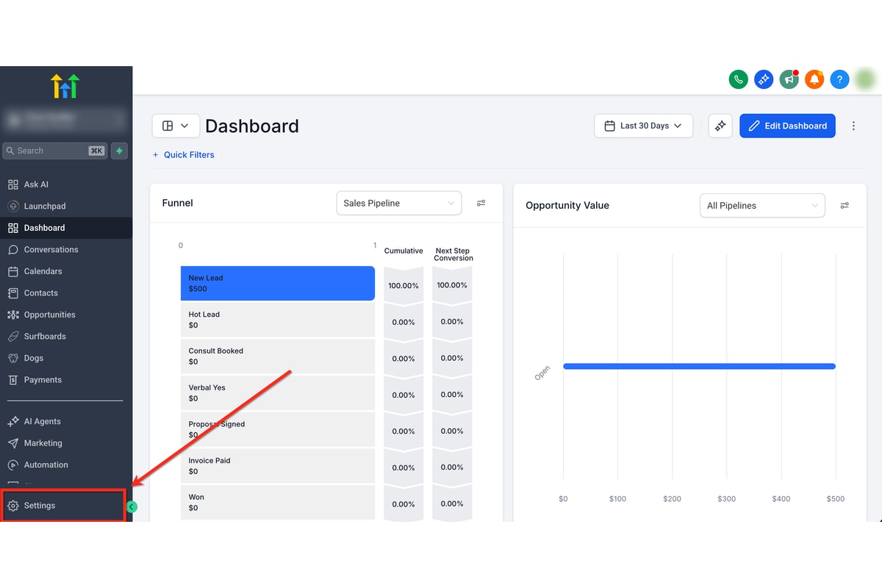Open Opportunities in the sidebar
The width and height of the screenshot is (882, 588).
click(x=66, y=315)
